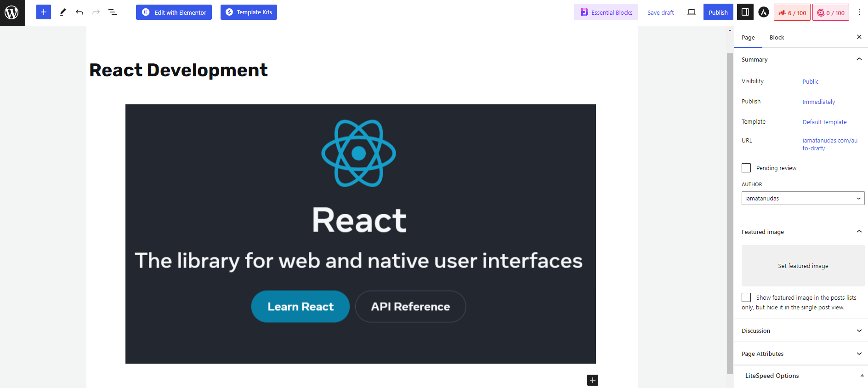This screenshot has height=388, width=868.
Task: Click the React Development title
Action: pos(178,70)
